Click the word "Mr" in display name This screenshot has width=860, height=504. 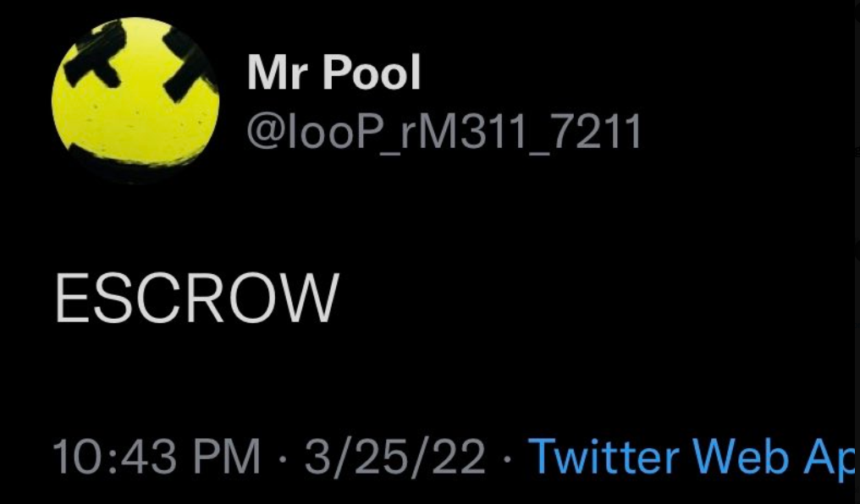coord(278,73)
